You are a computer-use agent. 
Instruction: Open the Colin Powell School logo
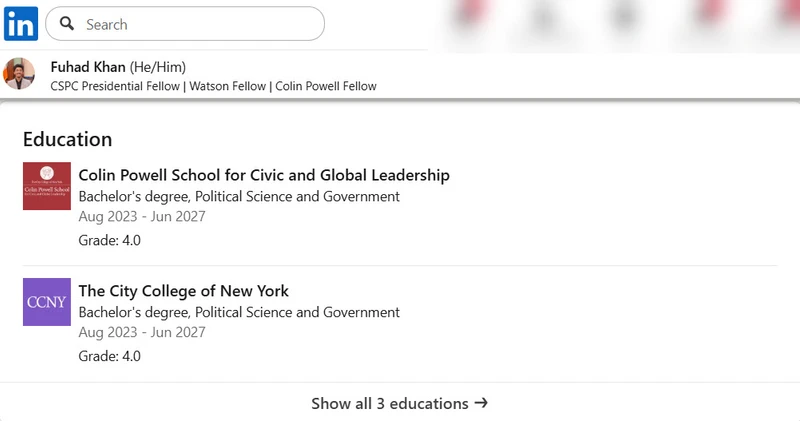click(47, 186)
